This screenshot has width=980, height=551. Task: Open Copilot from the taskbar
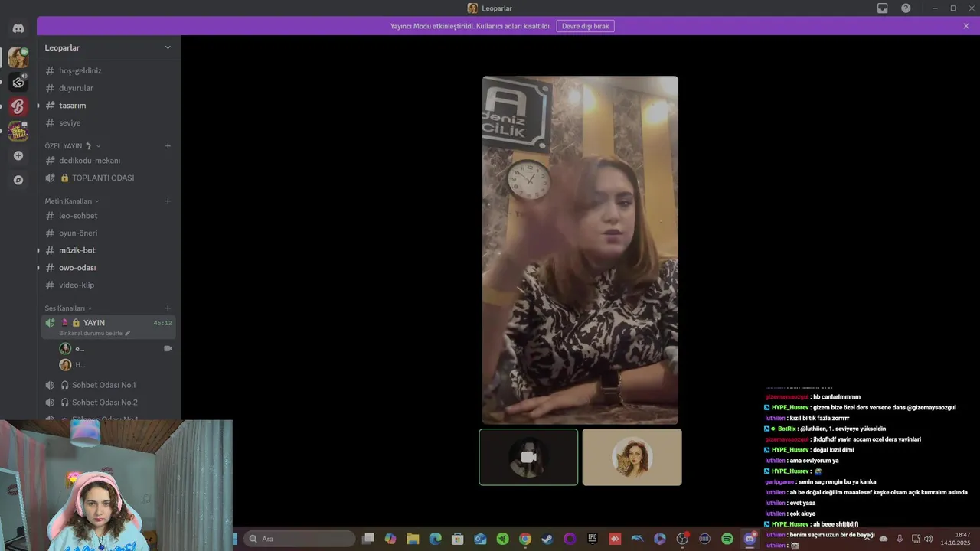390,539
